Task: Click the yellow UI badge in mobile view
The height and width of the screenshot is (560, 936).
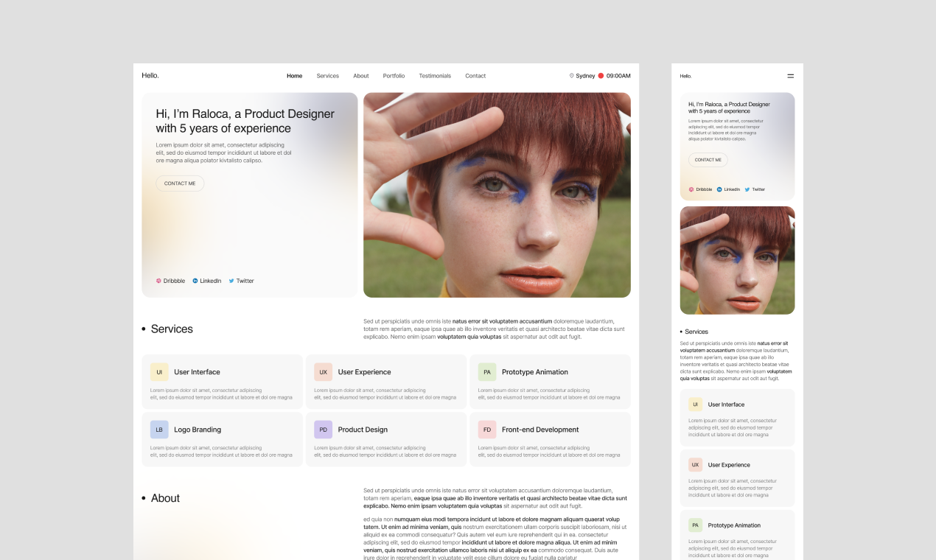Action: [695, 405]
